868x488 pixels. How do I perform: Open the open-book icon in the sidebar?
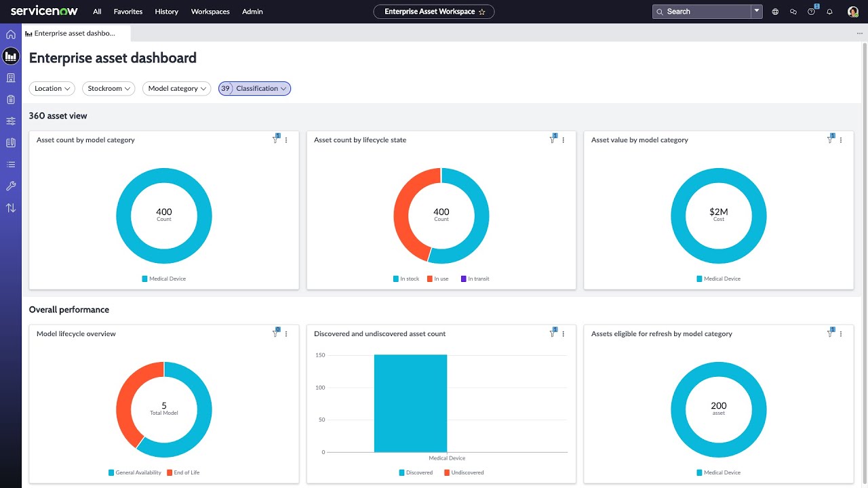click(x=11, y=143)
